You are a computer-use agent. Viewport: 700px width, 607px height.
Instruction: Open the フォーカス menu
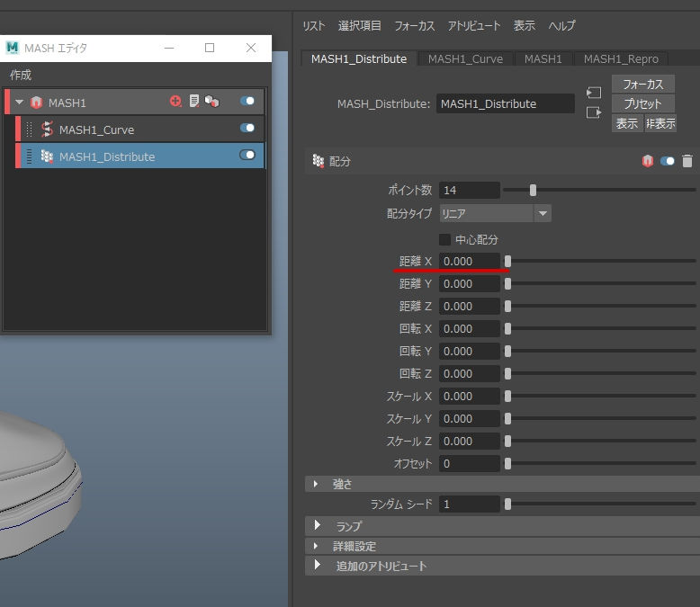pyautogui.click(x=414, y=26)
